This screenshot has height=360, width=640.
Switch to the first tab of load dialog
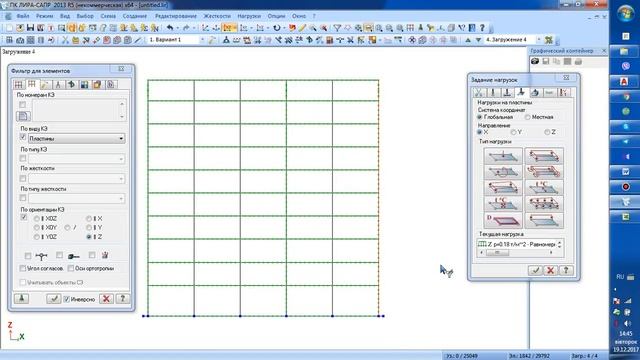[x=478, y=93]
